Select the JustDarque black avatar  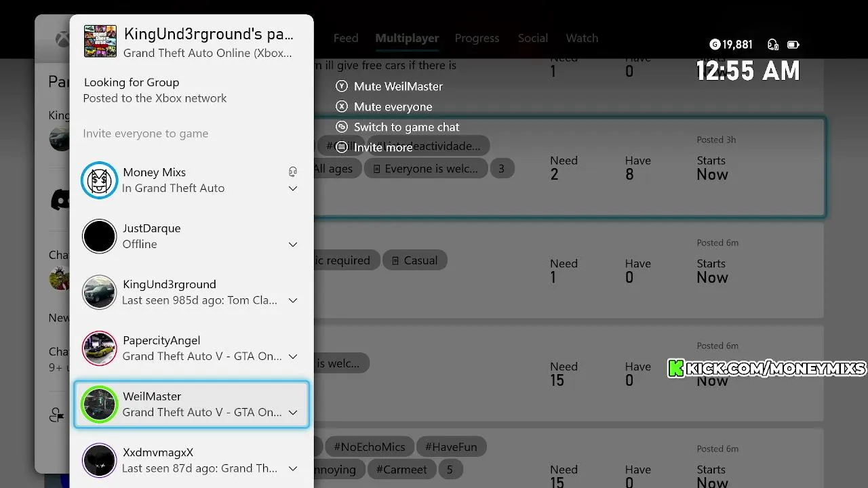[100, 237]
